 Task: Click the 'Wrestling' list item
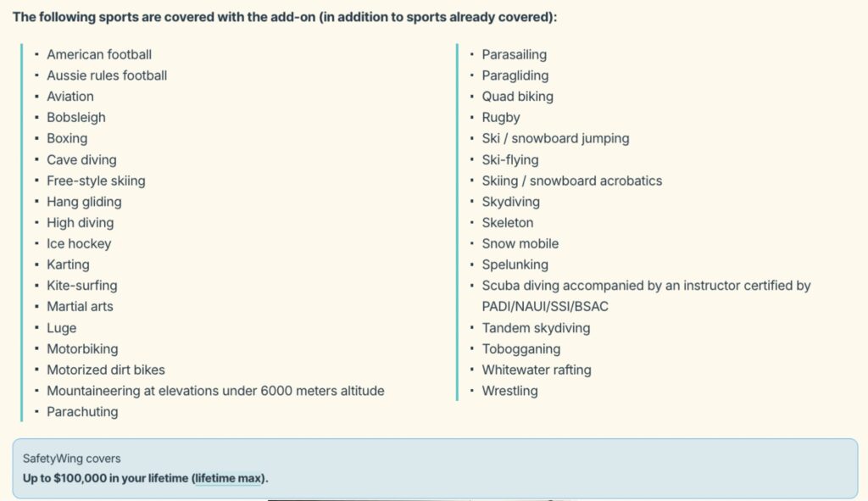coord(509,391)
